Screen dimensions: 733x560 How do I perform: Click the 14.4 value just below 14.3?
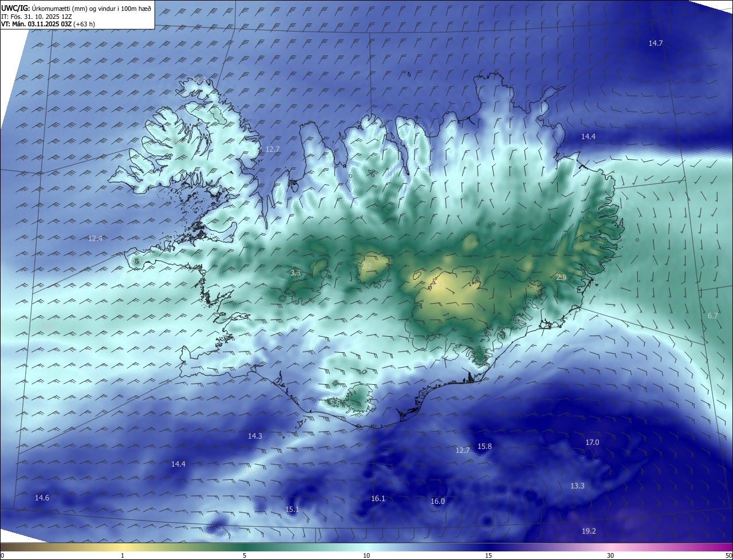pyautogui.click(x=178, y=464)
